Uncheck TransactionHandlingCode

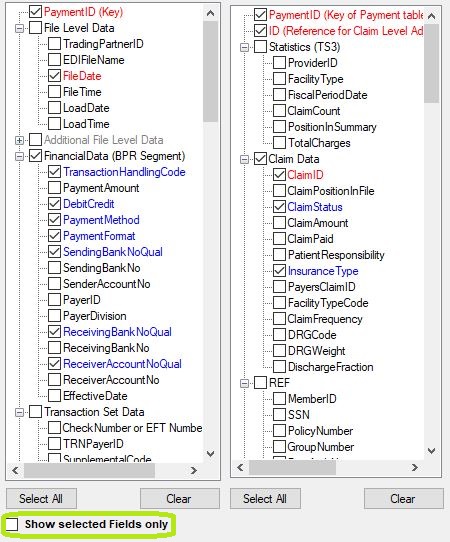pyautogui.click(x=54, y=172)
